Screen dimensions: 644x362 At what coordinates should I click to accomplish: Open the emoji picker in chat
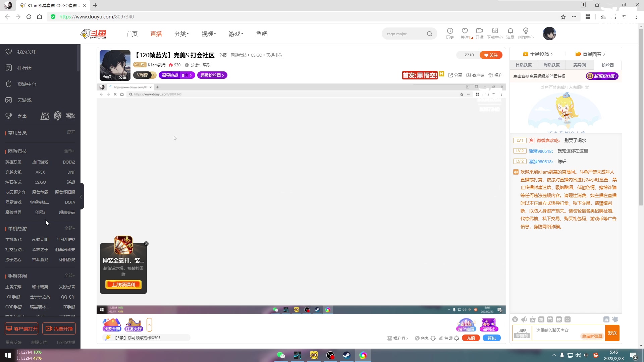pyautogui.click(x=515, y=319)
